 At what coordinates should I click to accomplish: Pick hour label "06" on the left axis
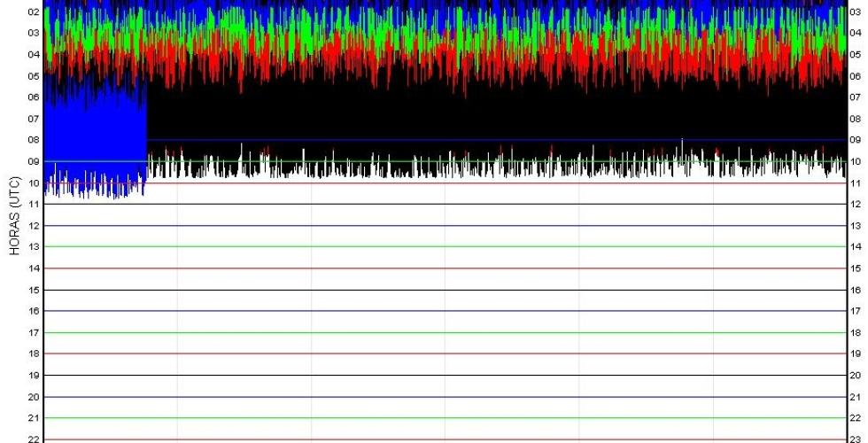[34, 97]
